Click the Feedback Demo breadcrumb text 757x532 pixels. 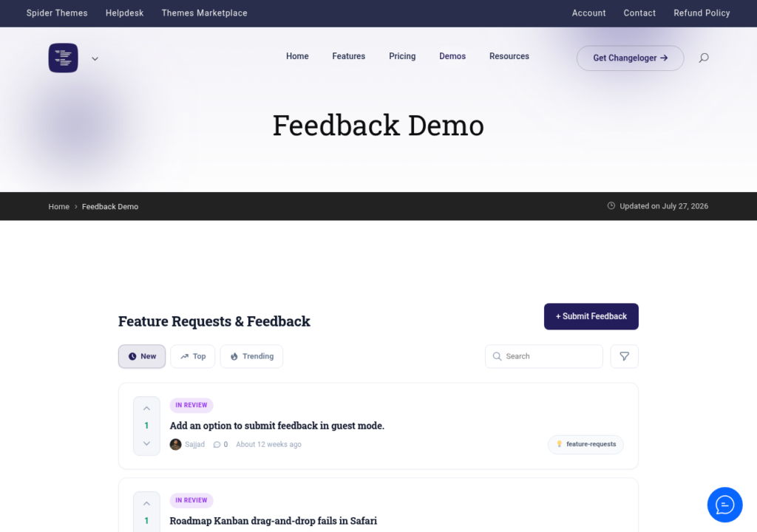coord(110,207)
